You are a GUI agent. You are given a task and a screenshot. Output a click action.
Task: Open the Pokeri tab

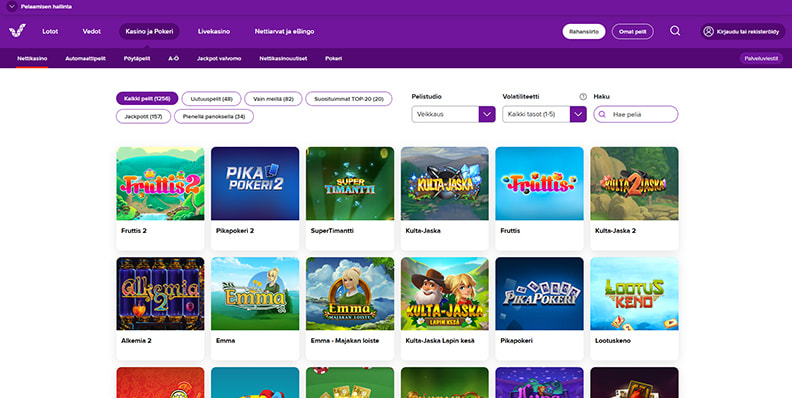coord(333,59)
